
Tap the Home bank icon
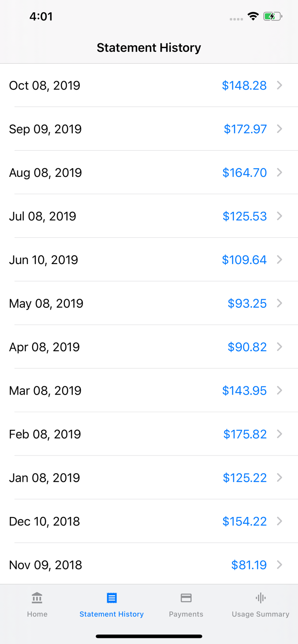click(37, 598)
